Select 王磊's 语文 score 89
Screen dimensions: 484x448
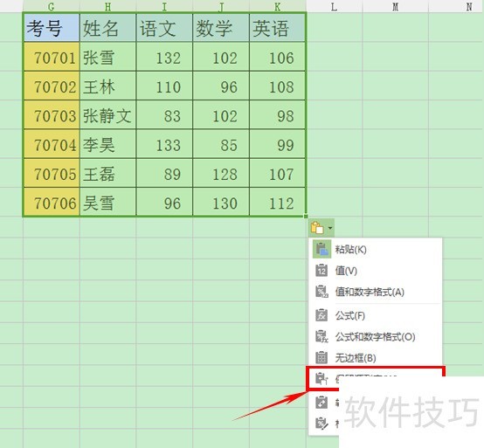[164, 173]
